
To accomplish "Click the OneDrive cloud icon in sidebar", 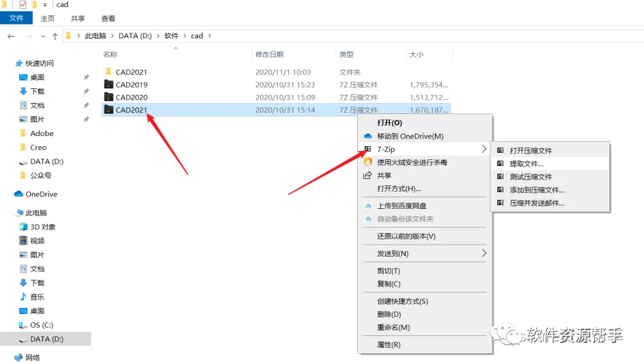I will 18,194.
